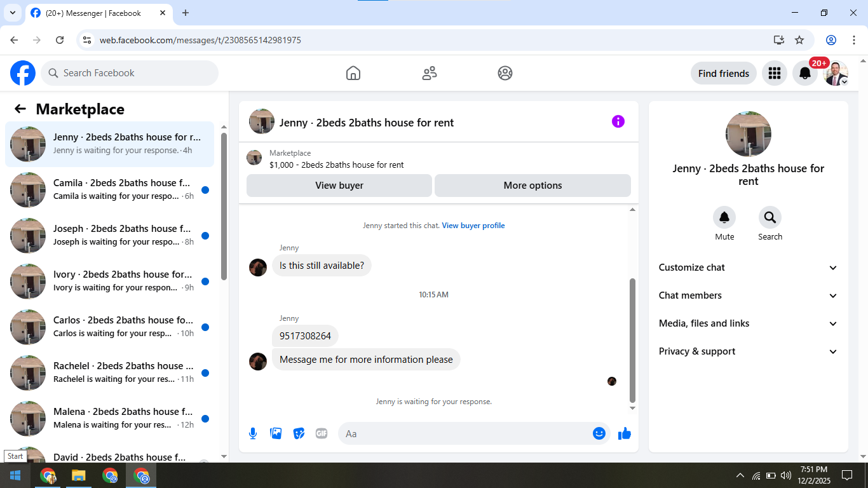Open Jenny's conversation in the list
Image resolution: width=868 pixels, height=488 pixels.
tap(109, 144)
